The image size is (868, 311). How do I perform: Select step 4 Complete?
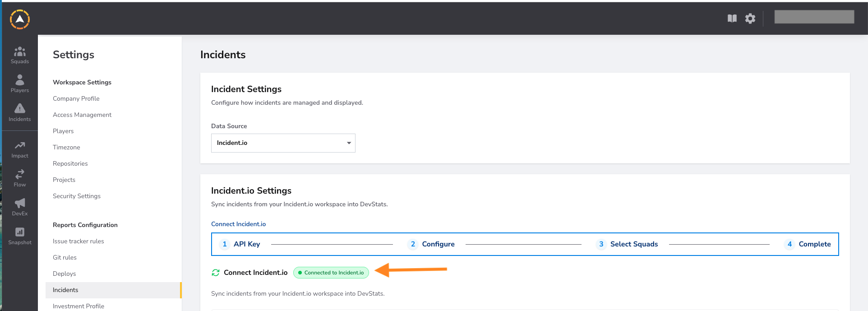(808, 244)
